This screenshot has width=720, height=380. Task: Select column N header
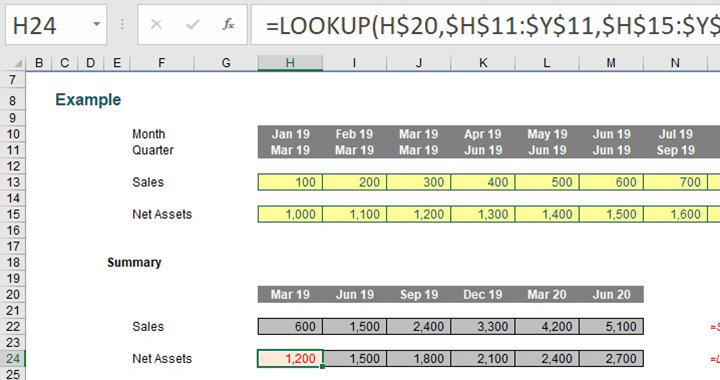(x=676, y=63)
